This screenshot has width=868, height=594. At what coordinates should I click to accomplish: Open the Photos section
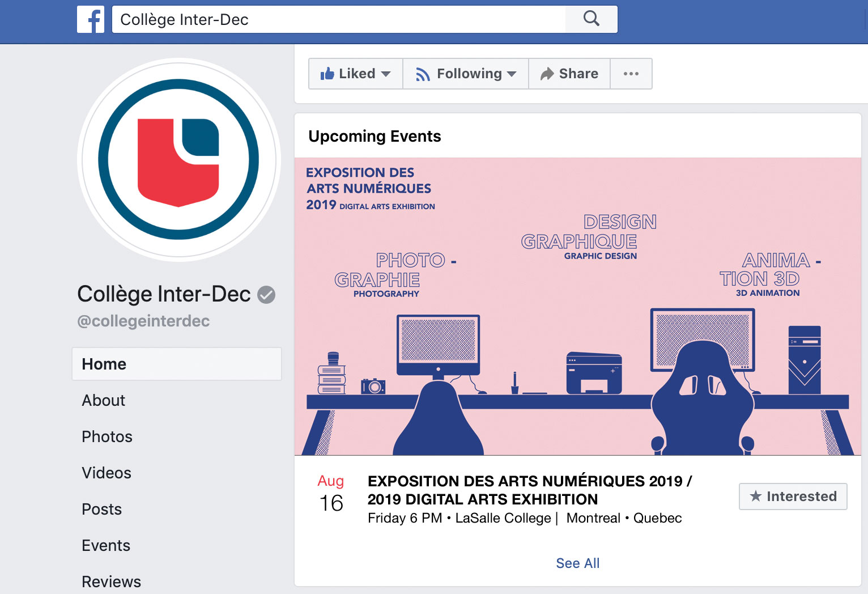tap(107, 436)
